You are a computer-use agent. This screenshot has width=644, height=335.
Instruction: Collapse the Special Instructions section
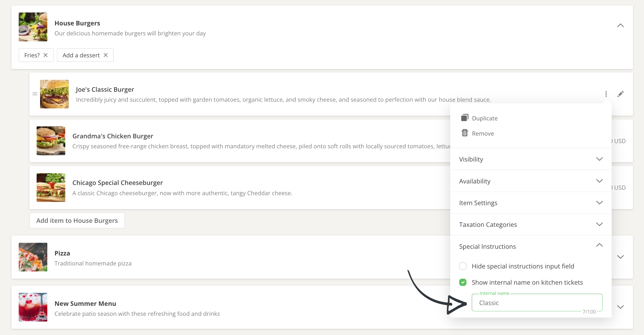[x=599, y=246]
